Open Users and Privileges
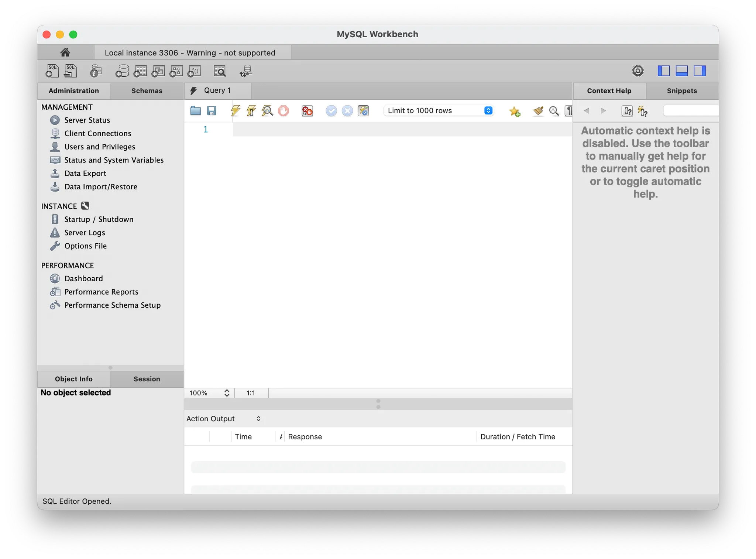This screenshot has height=559, width=756. (x=100, y=147)
